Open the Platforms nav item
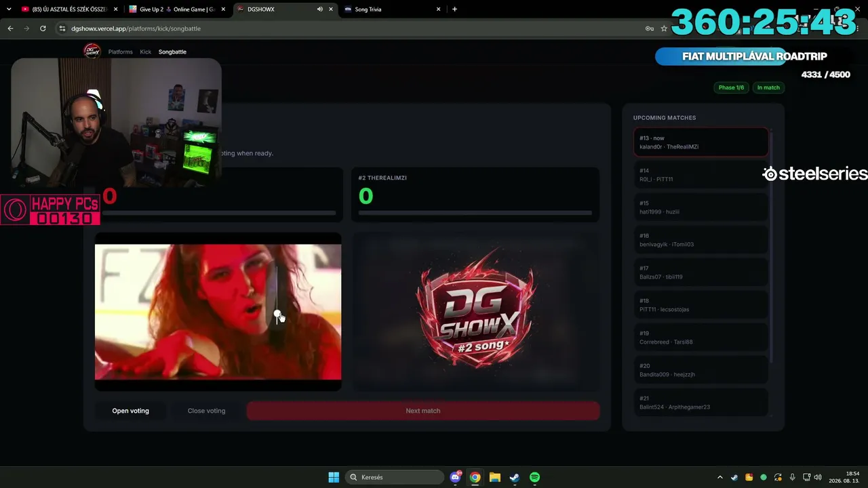The width and height of the screenshot is (868, 488). [121, 52]
